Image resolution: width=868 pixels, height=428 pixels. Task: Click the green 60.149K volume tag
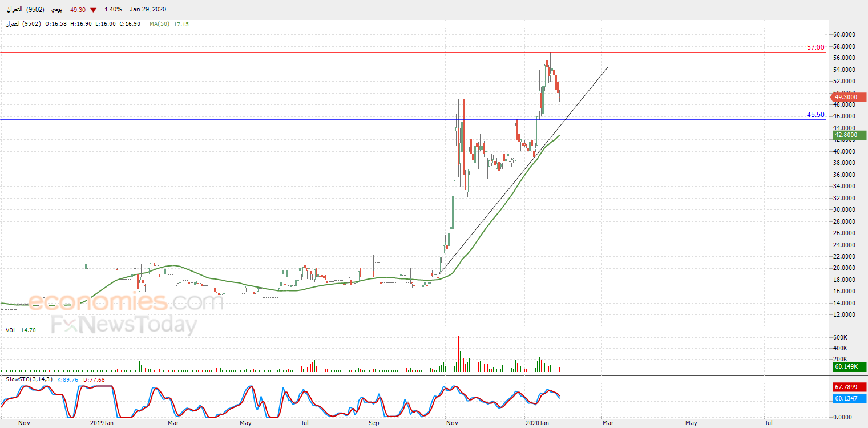[x=849, y=366]
